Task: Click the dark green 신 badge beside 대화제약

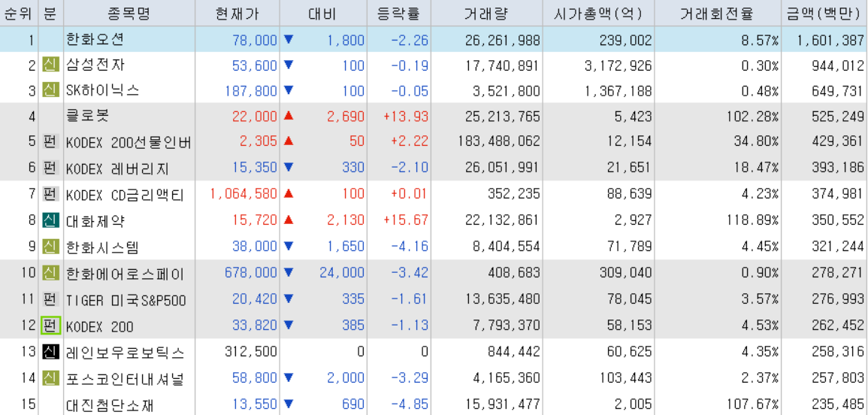Action: coord(50,220)
